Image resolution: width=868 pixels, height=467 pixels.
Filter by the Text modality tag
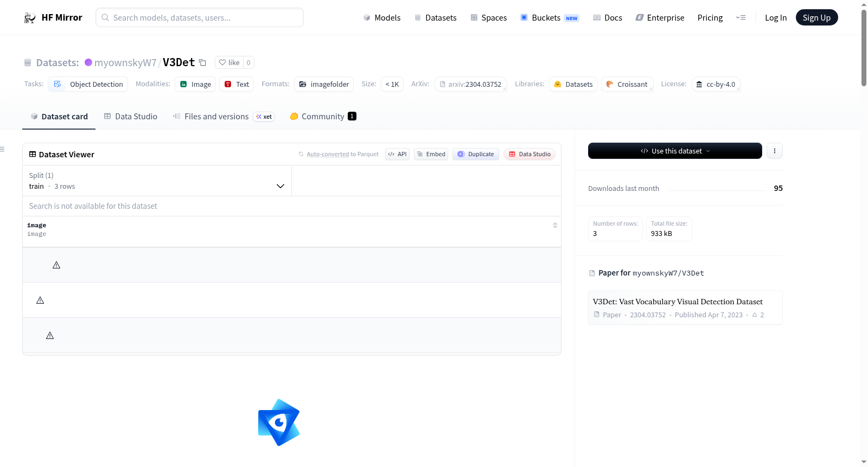237,84
